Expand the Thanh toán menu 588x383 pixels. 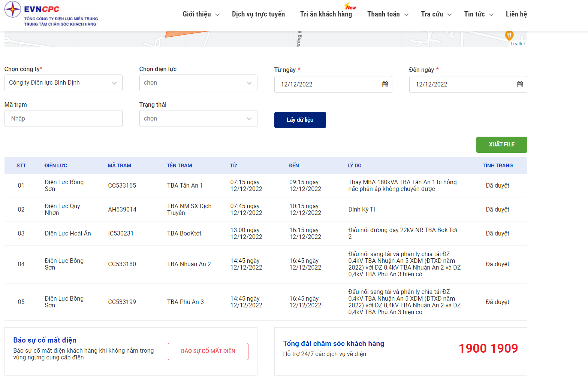coord(388,14)
